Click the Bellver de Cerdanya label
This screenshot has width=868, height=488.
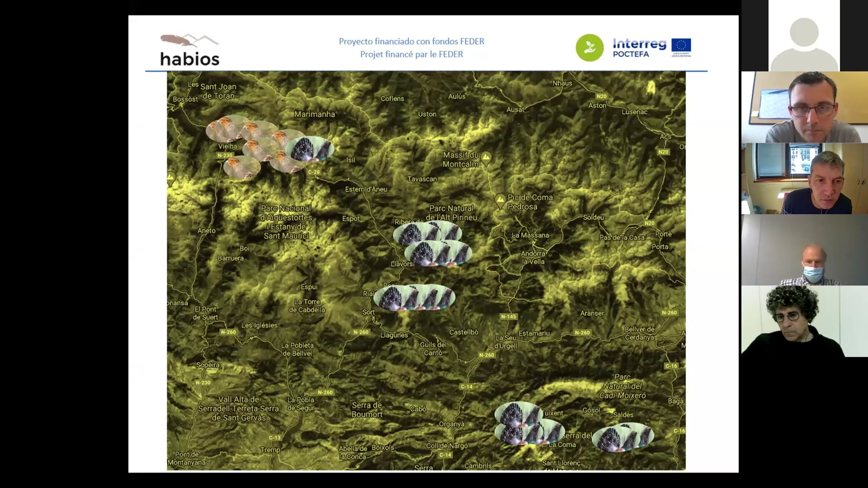click(x=639, y=333)
